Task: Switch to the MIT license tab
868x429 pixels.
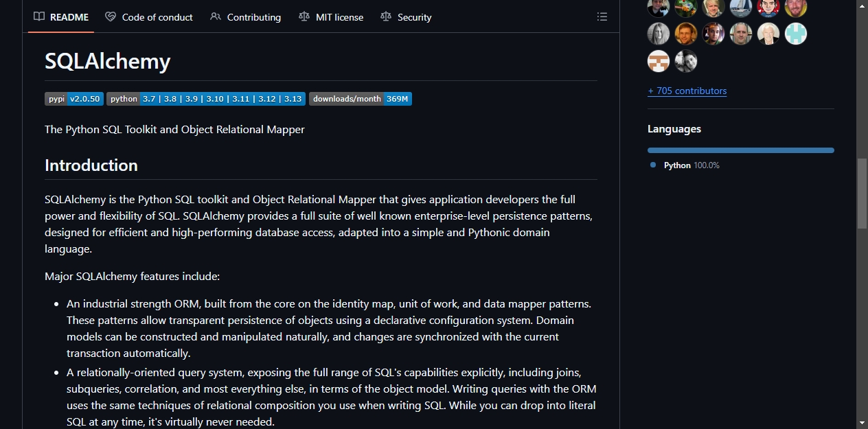Action: 331,17
